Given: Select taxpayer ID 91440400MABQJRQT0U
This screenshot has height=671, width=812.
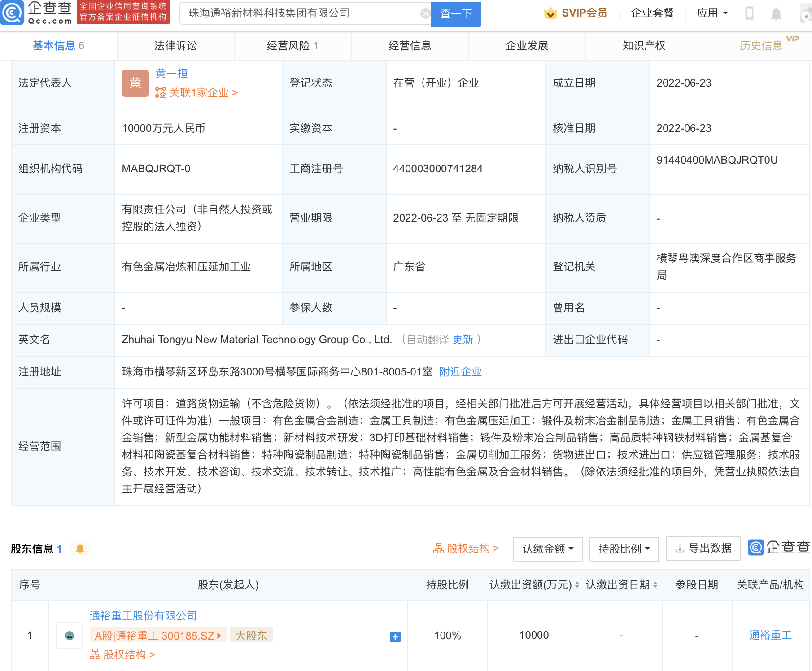Looking at the screenshot, I should 717,160.
